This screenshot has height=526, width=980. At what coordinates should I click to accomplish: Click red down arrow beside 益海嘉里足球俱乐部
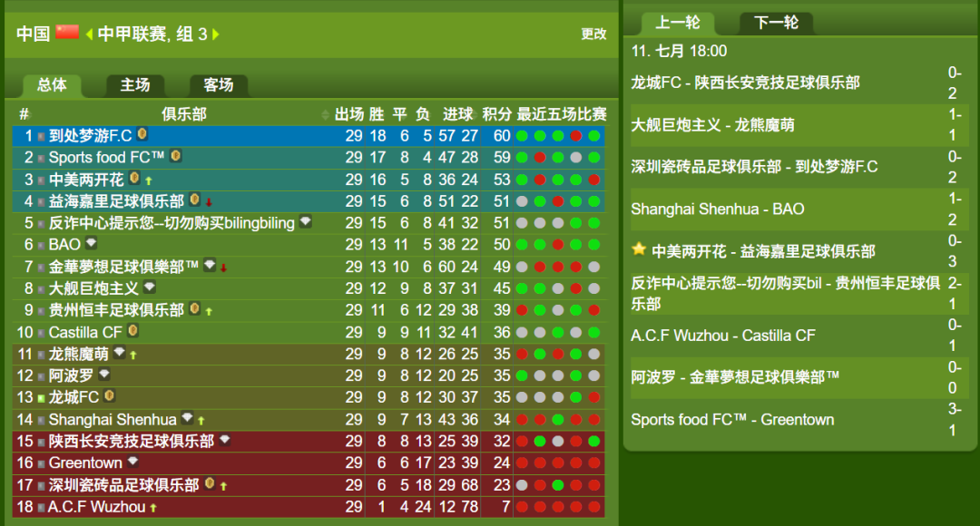click(x=209, y=201)
